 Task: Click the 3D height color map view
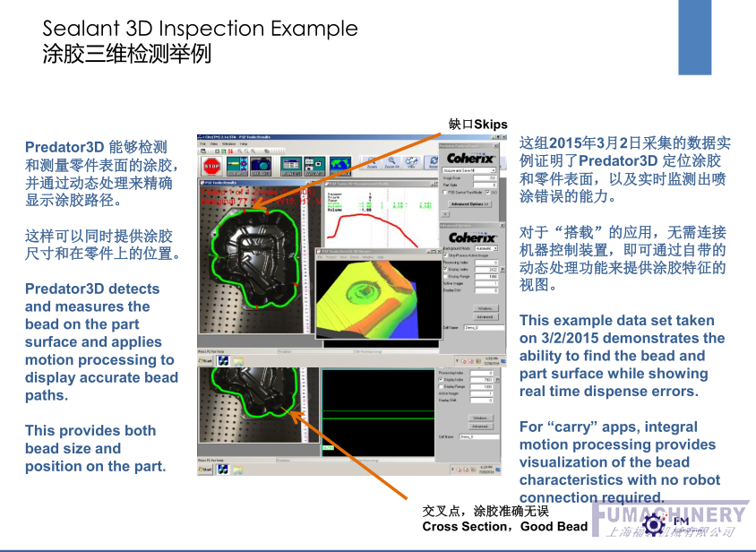[x=377, y=295]
